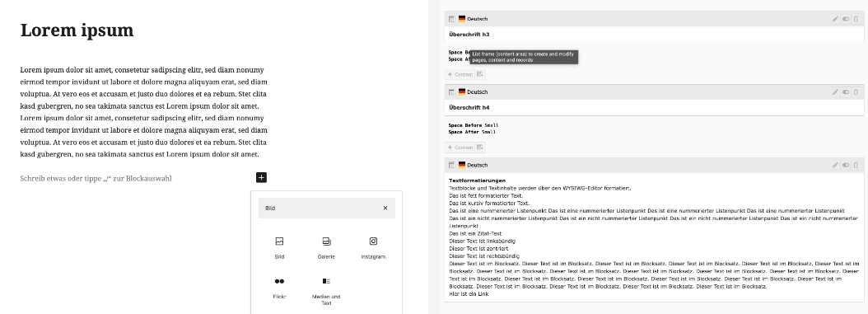Open the Überschrift h4 title link
This screenshot has height=314, width=868.
point(469,107)
